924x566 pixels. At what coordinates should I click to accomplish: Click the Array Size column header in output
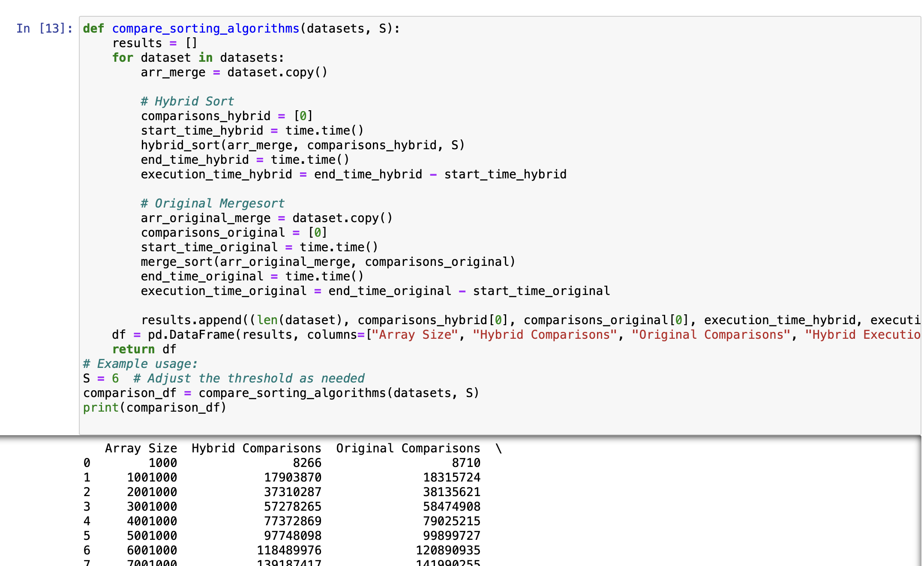[141, 448]
